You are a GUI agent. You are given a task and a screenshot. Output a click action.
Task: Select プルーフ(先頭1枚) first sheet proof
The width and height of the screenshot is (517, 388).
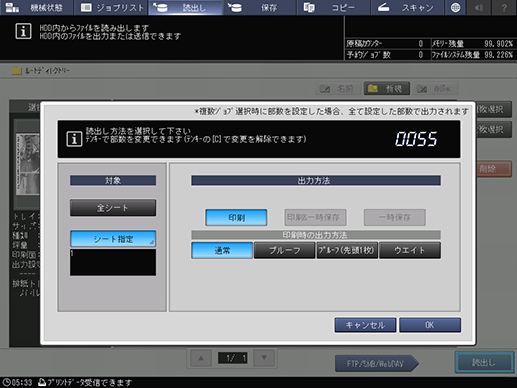347,250
